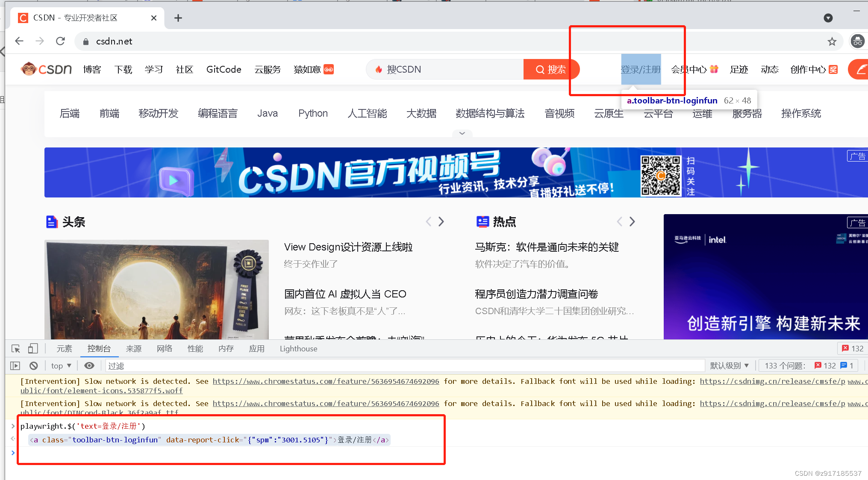868x480 pixels.
Task: Open the incognito profile icon
Action: (x=857, y=41)
